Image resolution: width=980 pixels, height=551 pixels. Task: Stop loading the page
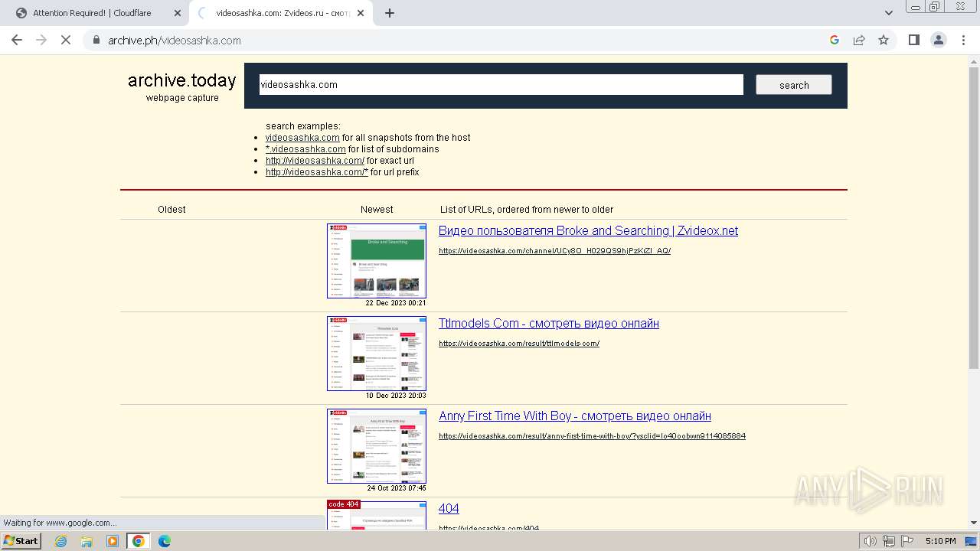point(66,40)
